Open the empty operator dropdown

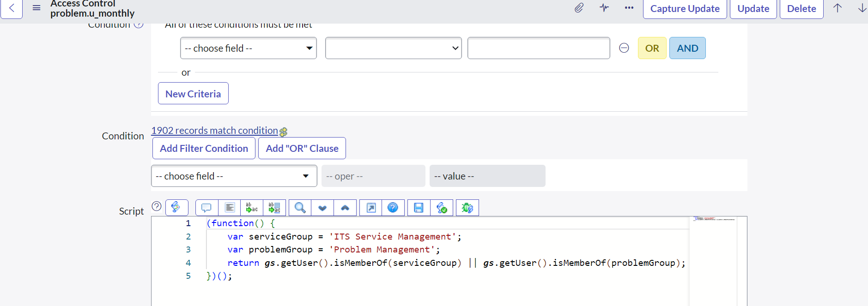[x=394, y=48]
